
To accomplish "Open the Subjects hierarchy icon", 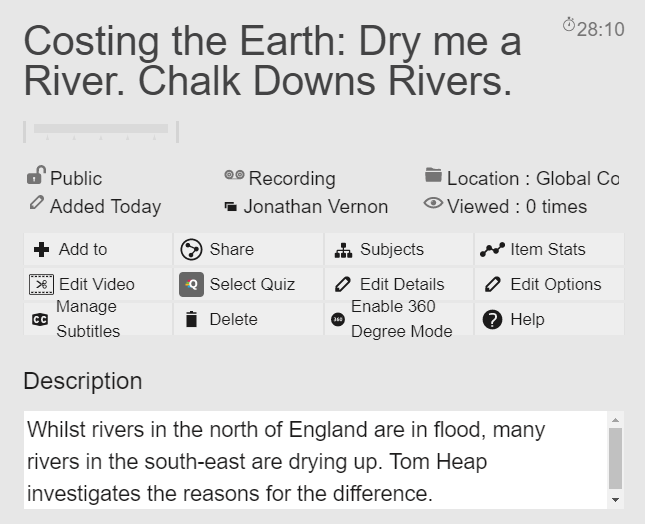I will coord(343,250).
